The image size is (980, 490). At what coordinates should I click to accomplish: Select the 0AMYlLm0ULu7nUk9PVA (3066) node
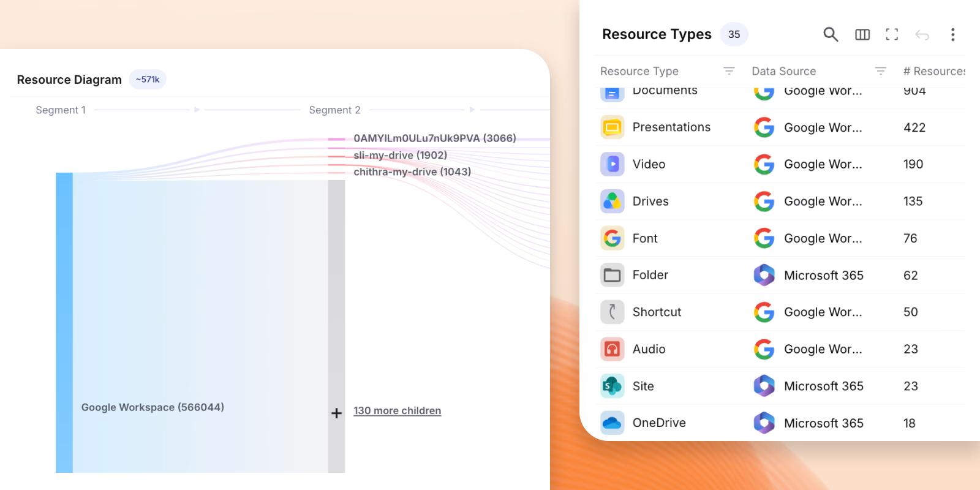435,138
